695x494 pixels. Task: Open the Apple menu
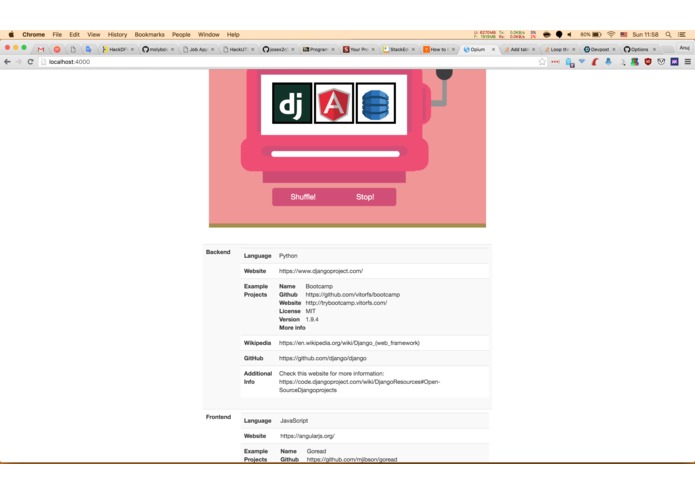pos(11,35)
